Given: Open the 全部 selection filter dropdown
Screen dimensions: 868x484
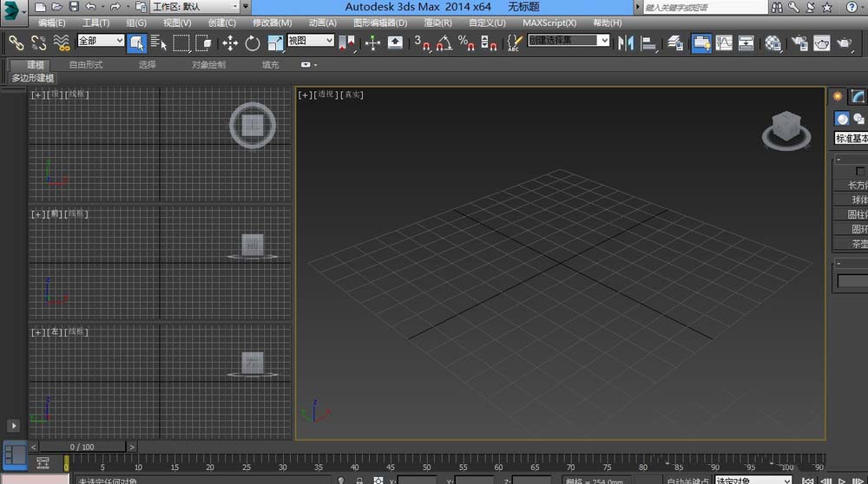Looking at the screenshot, I should 101,41.
